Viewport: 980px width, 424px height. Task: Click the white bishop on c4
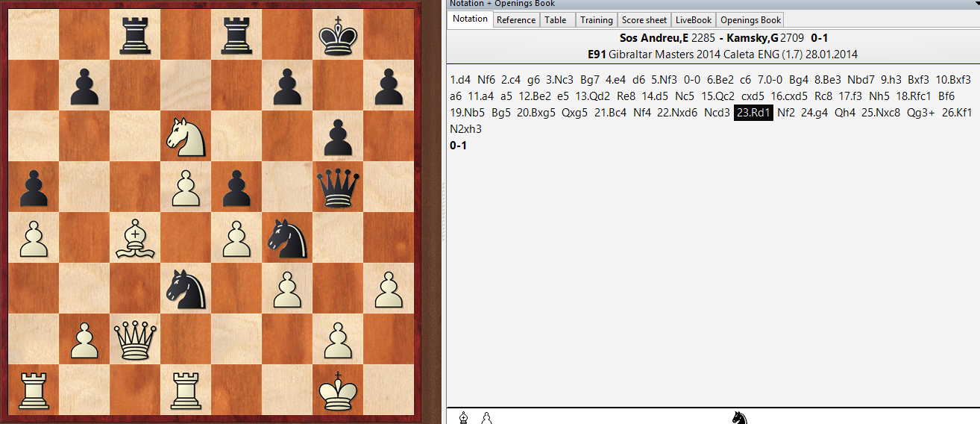(x=135, y=237)
